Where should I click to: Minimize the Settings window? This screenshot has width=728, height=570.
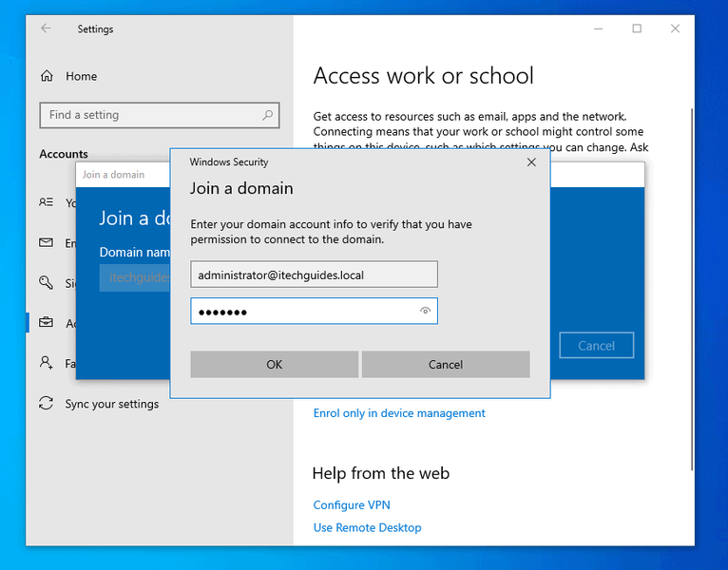(x=599, y=28)
